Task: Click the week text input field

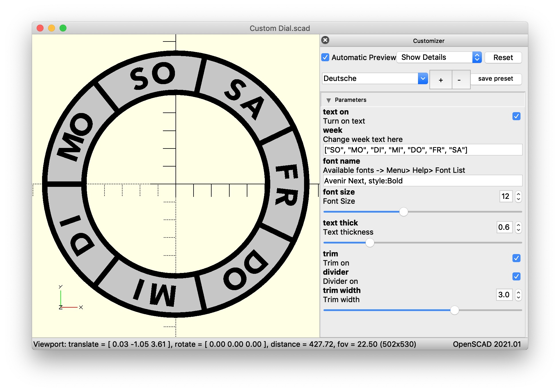Action: (422, 150)
